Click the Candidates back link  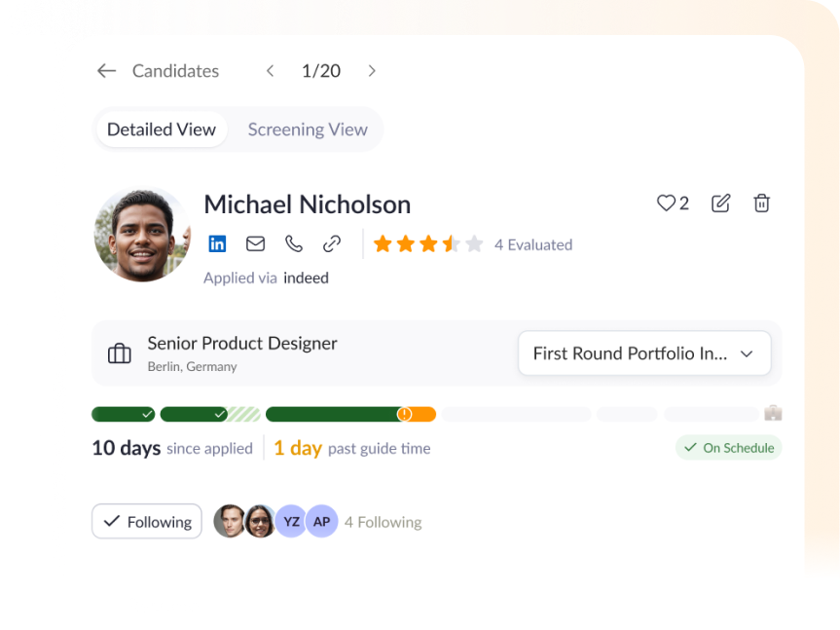176,71
